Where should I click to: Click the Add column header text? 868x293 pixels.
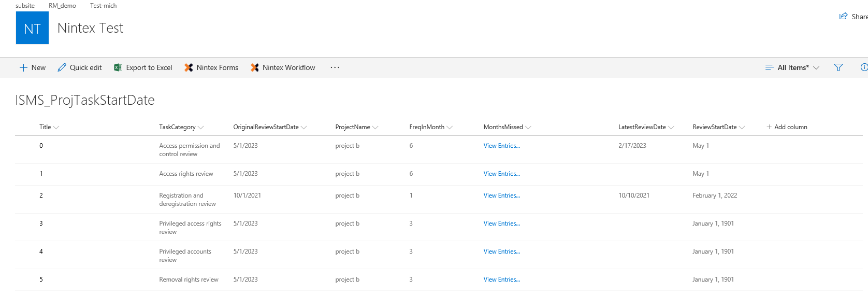[x=791, y=127]
